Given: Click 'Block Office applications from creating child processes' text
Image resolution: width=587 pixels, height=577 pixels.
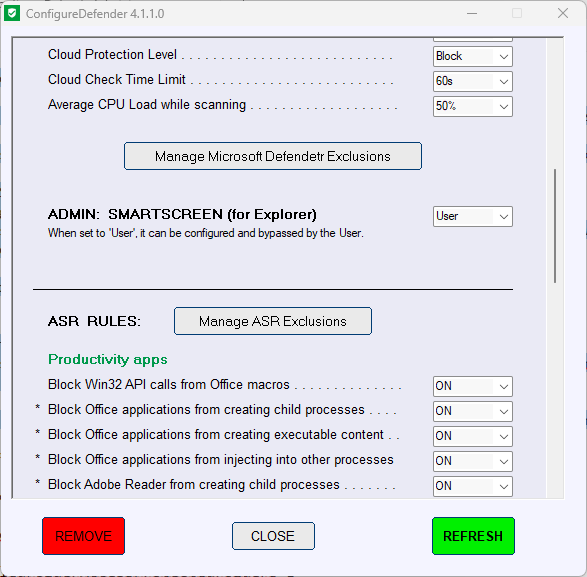Looking at the screenshot, I should (x=206, y=410).
